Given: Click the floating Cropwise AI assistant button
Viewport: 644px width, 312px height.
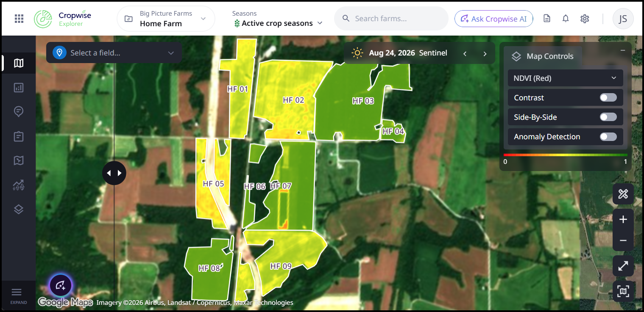Looking at the screenshot, I should [60, 285].
